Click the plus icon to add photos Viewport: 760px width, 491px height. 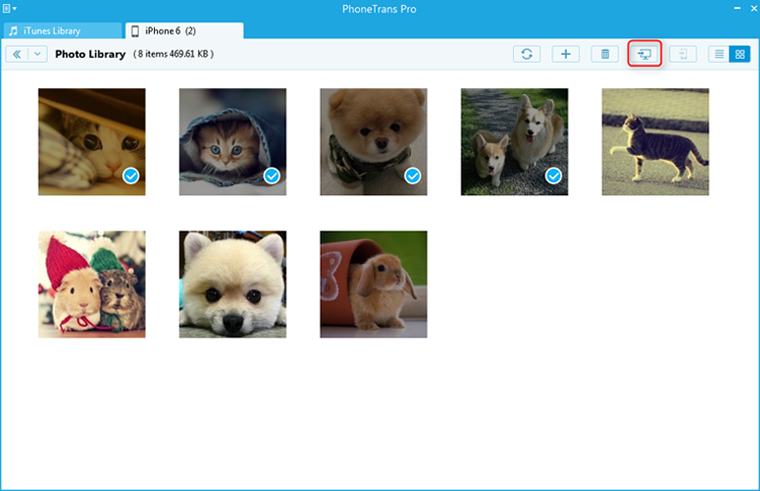(565, 54)
